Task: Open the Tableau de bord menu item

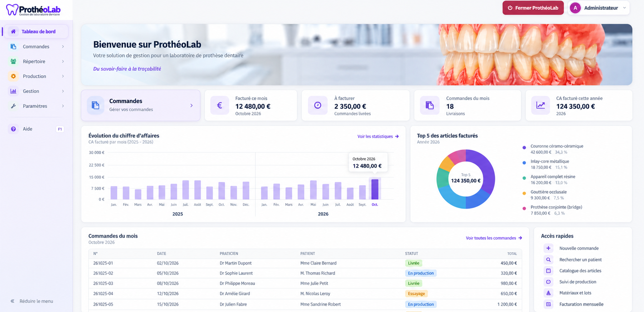Action: click(x=35, y=31)
